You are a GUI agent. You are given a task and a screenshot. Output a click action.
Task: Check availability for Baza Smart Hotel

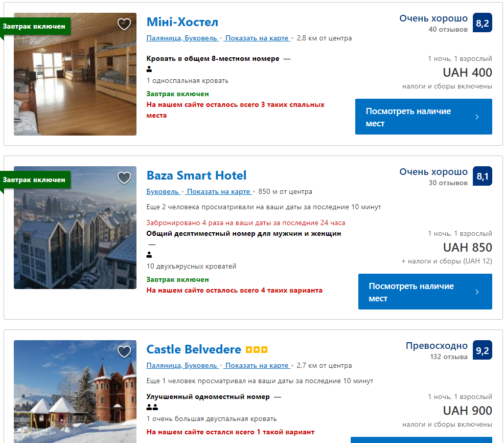[x=425, y=292]
